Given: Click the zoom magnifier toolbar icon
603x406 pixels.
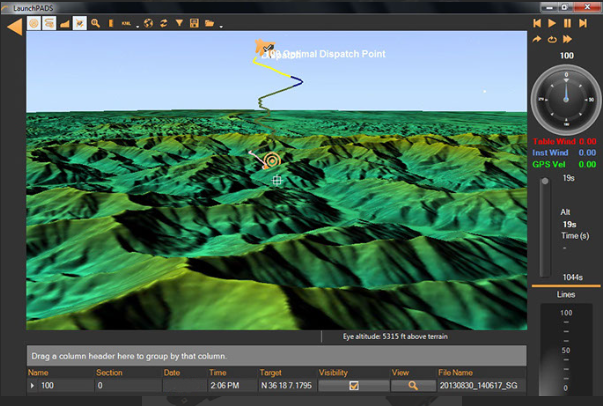Looking at the screenshot, I should pos(95,23).
